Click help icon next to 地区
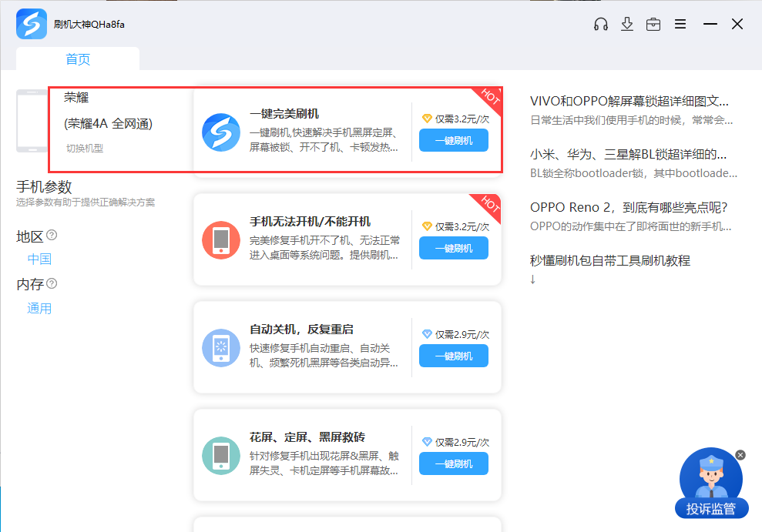The height and width of the screenshot is (532, 762). click(x=52, y=235)
